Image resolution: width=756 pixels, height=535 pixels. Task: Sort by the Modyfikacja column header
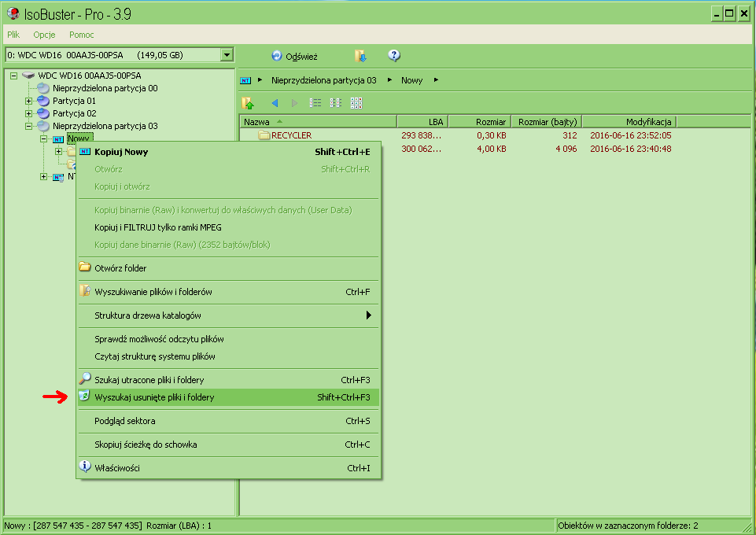click(x=629, y=122)
